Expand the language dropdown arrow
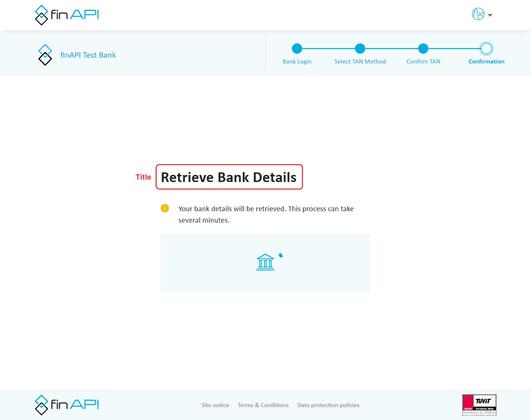The height and width of the screenshot is (420, 531). (x=490, y=15)
